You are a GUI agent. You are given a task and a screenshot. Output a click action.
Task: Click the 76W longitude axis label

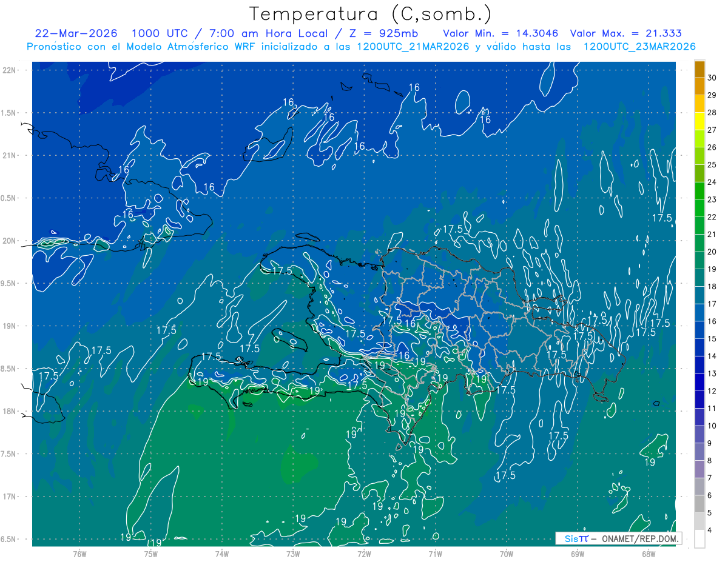(79, 554)
